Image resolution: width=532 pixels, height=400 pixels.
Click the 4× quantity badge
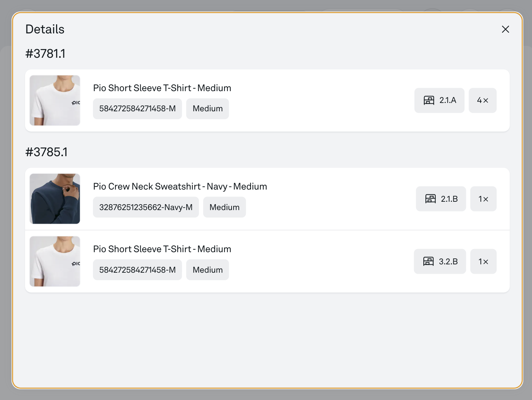point(482,101)
